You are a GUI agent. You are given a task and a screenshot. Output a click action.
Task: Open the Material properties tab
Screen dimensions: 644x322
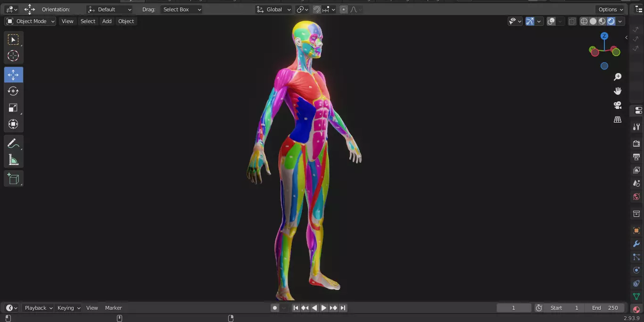(636, 309)
